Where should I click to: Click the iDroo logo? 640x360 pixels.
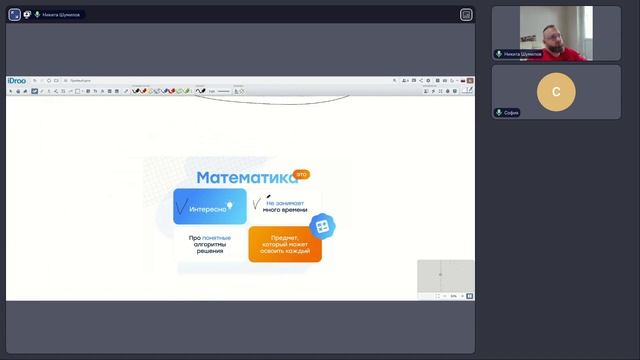(x=17, y=81)
